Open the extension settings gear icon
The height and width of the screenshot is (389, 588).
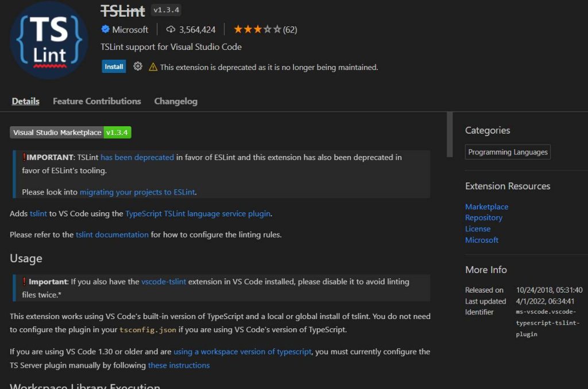(137, 67)
